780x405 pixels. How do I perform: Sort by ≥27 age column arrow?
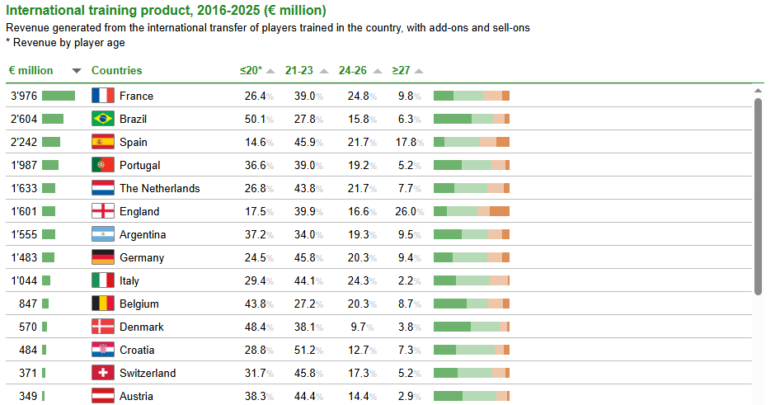click(419, 71)
